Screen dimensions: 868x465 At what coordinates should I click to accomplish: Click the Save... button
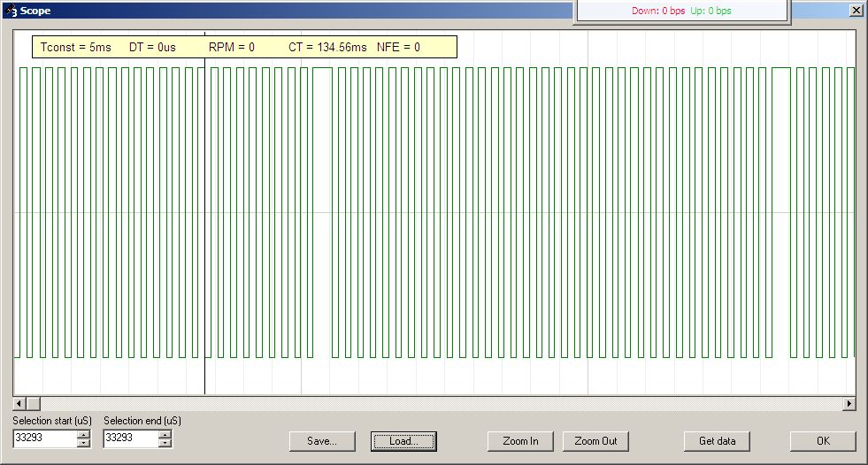pos(322,441)
